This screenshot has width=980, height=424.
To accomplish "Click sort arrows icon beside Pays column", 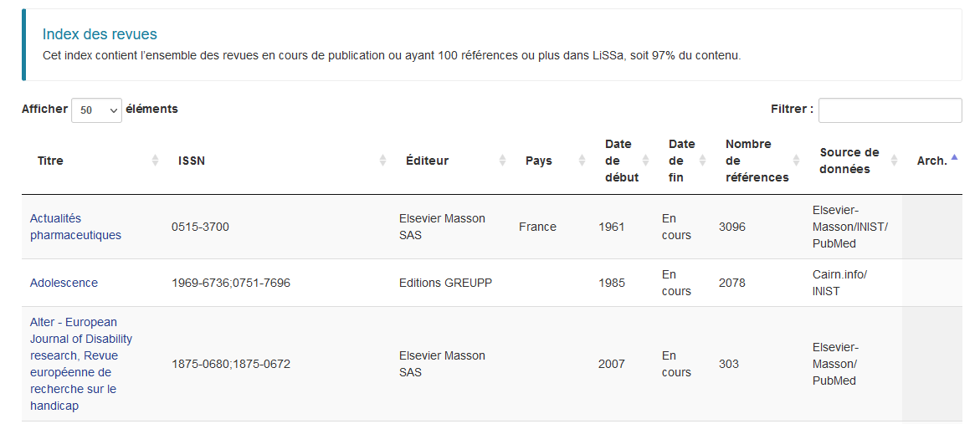I will coord(582,161).
